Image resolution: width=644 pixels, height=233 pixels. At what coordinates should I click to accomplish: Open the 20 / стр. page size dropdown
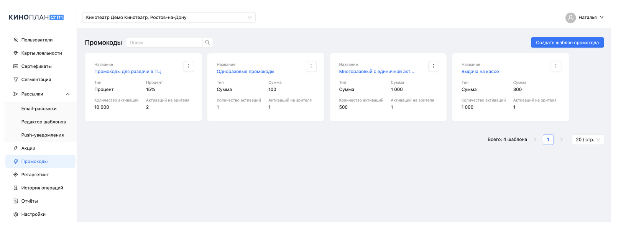[x=588, y=139]
